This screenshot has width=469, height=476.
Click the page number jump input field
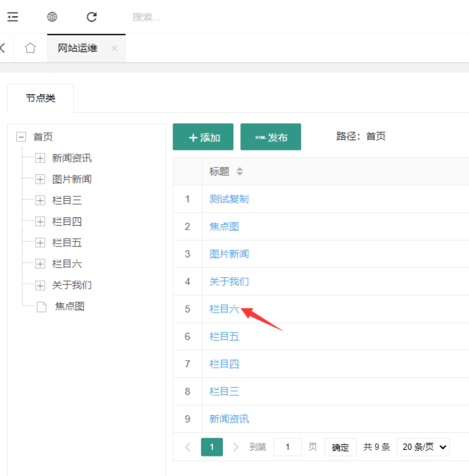pyautogui.click(x=287, y=447)
